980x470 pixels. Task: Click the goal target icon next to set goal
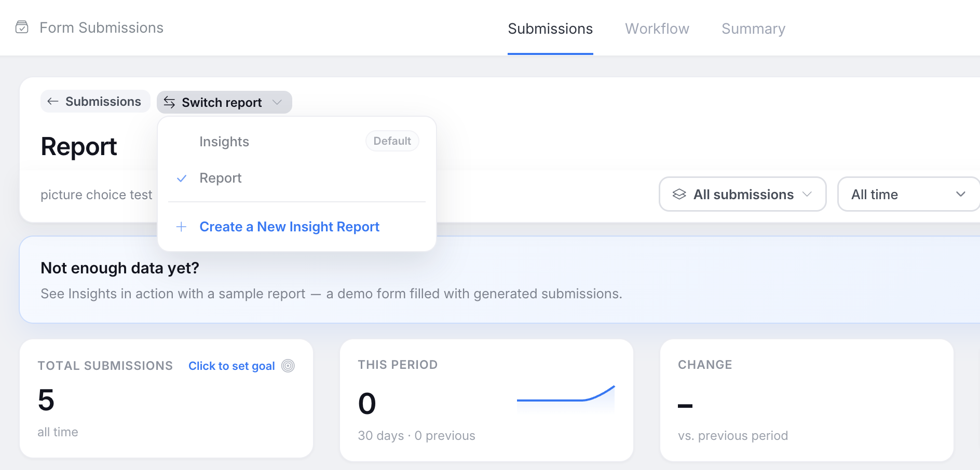[288, 366]
